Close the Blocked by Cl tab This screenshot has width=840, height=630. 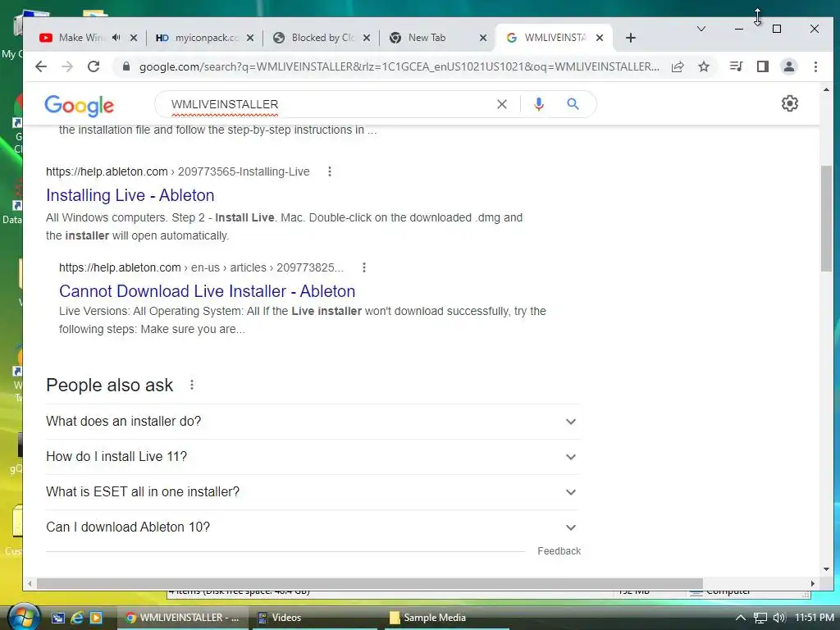(367, 38)
